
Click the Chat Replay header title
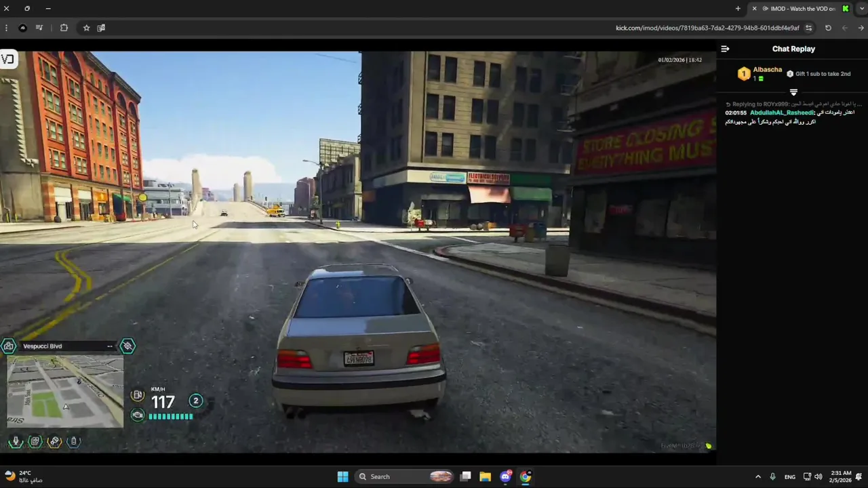793,49
